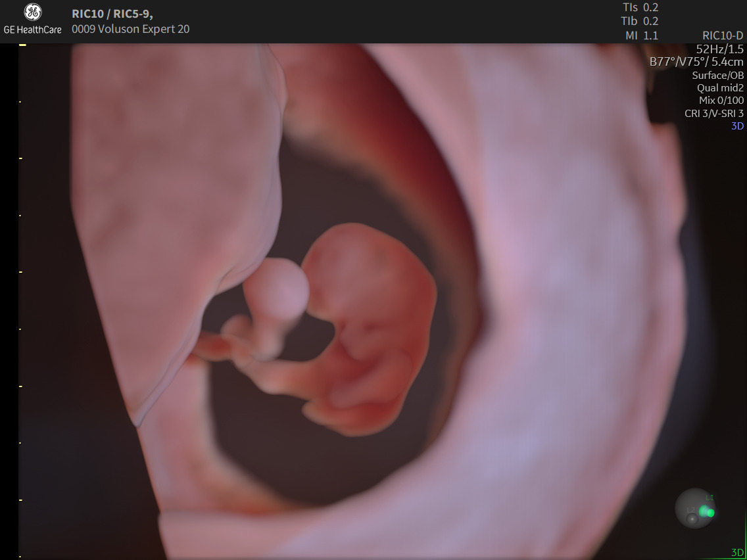Screen dimensions: 747x560
Task: Click the B77°/V75°/ 5.4cm angle readout
Action: 696,62
